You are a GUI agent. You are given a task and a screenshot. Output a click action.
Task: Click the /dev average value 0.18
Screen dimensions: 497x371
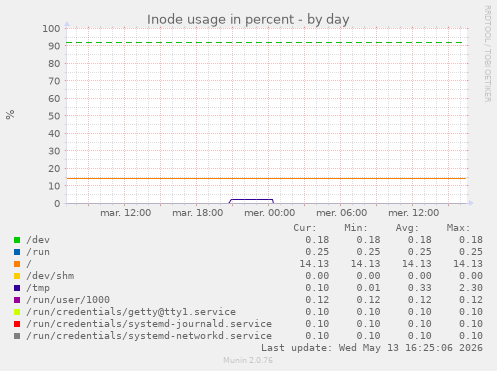[419, 240]
